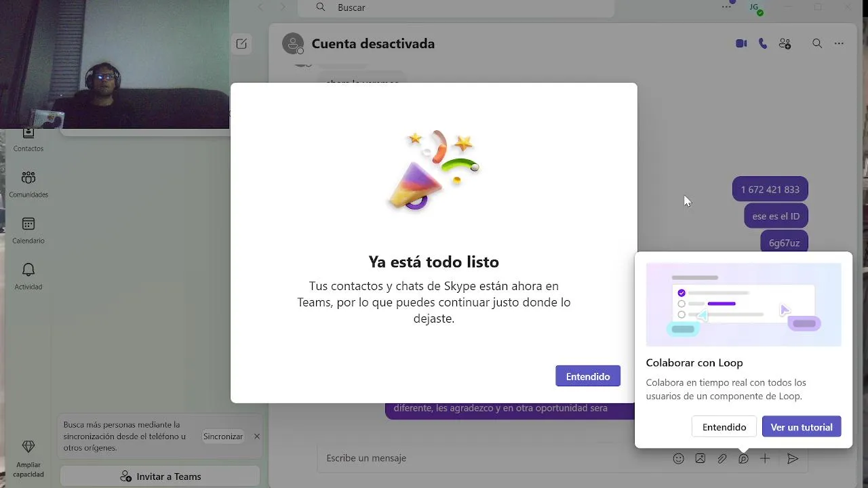Image resolution: width=868 pixels, height=488 pixels.
Task: Click the message bubble 6g67uz
Action: tap(785, 242)
